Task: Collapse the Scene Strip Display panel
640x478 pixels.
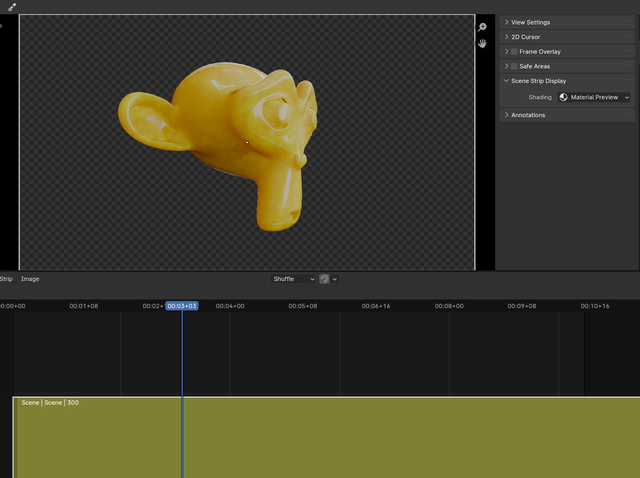Action: click(x=567, y=81)
